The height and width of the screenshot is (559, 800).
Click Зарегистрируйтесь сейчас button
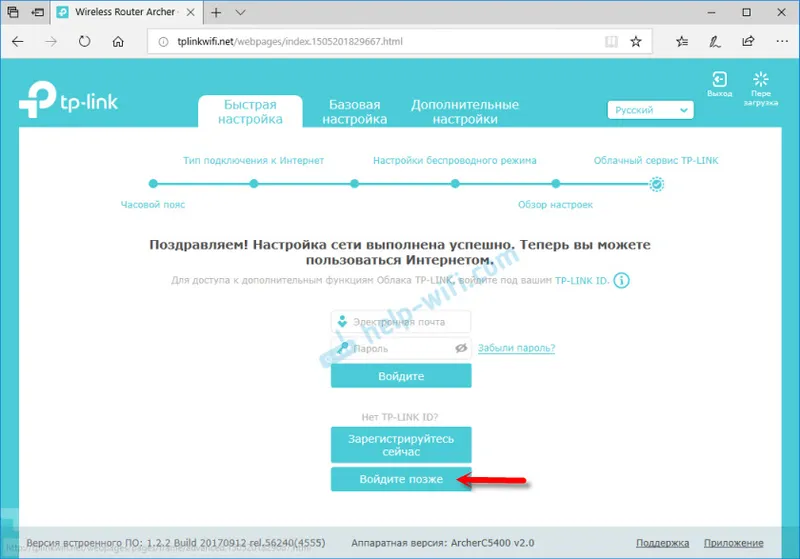click(x=401, y=445)
